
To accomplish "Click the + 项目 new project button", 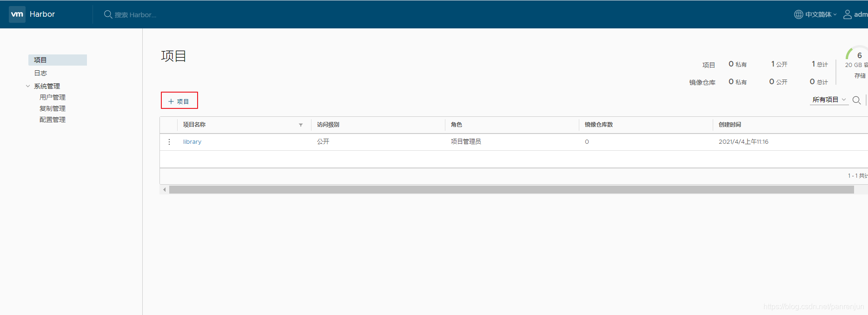I will (179, 101).
